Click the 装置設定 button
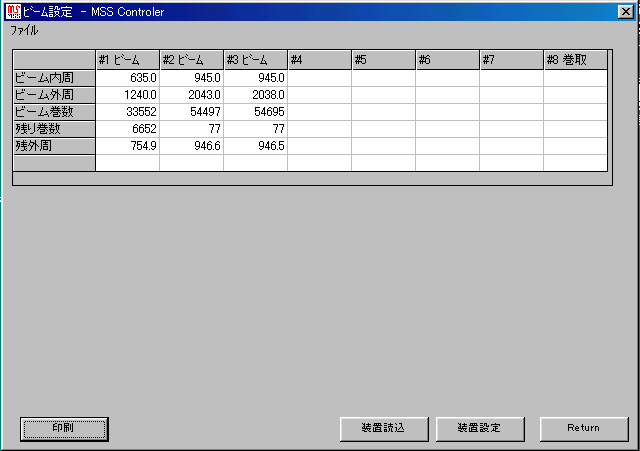The width and height of the screenshot is (640, 451). pyautogui.click(x=480, y=428)
